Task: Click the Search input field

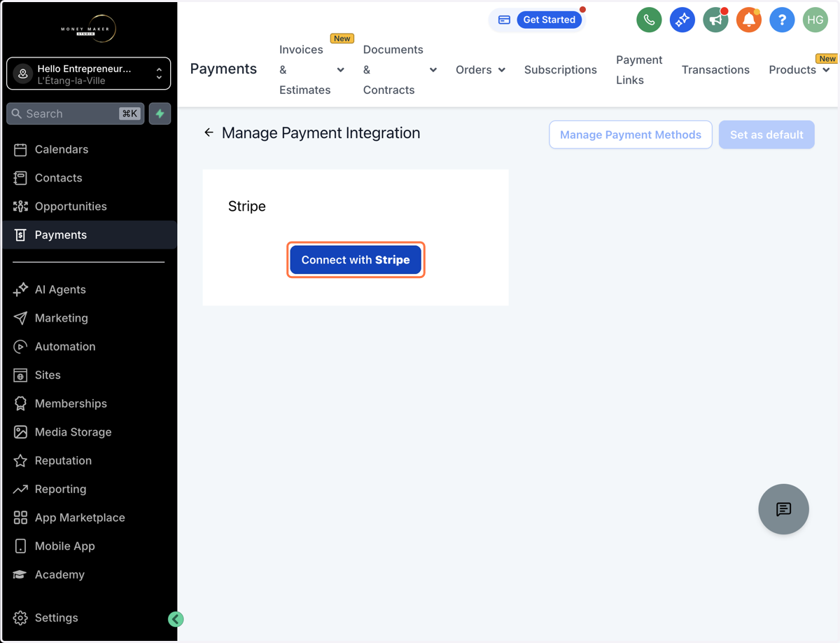Action: 76,113
